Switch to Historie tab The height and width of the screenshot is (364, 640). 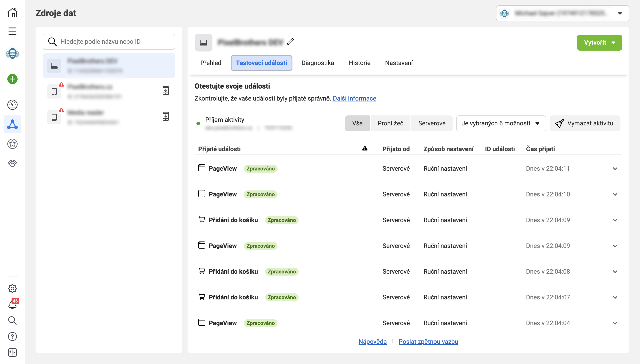[x=360, y=63]
